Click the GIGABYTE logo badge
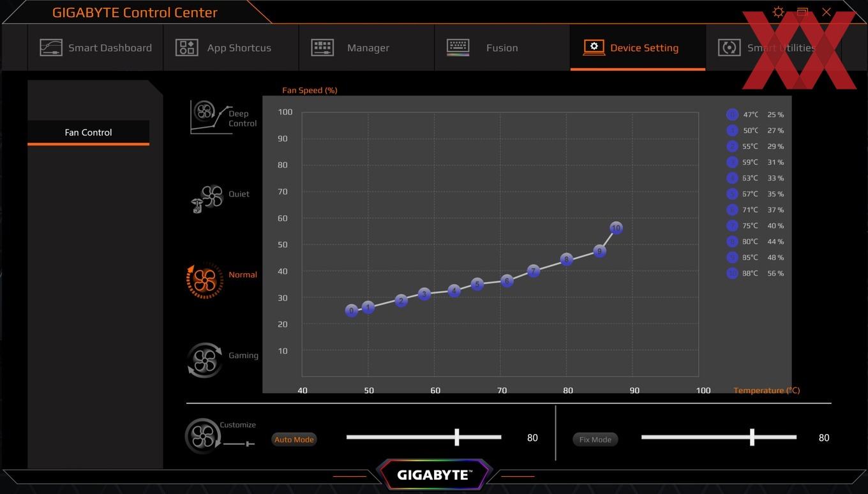 434,475
